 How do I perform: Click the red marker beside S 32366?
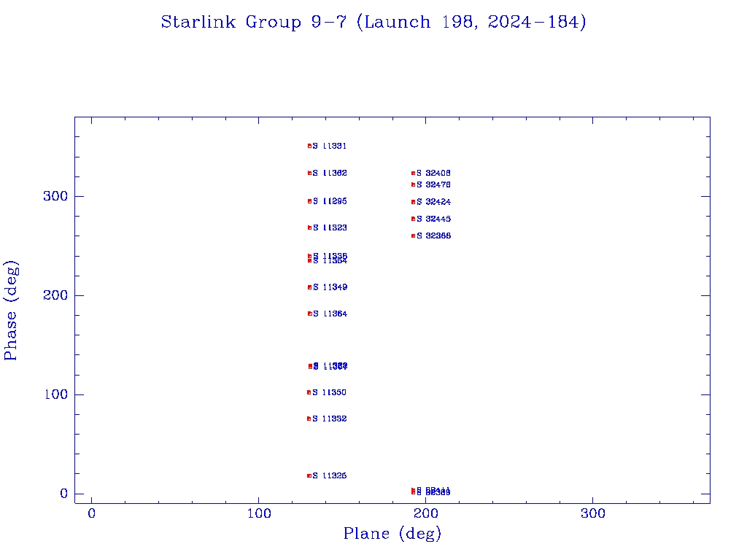coord(413,236)
